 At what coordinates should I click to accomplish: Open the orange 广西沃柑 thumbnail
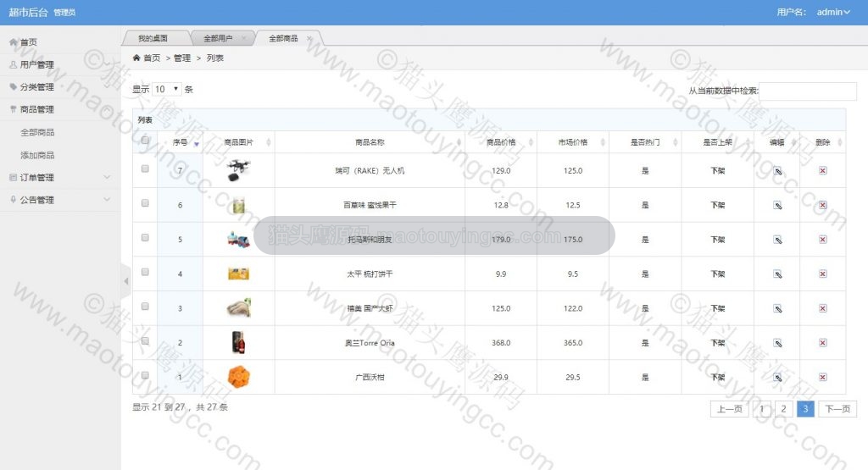point(238,377)
